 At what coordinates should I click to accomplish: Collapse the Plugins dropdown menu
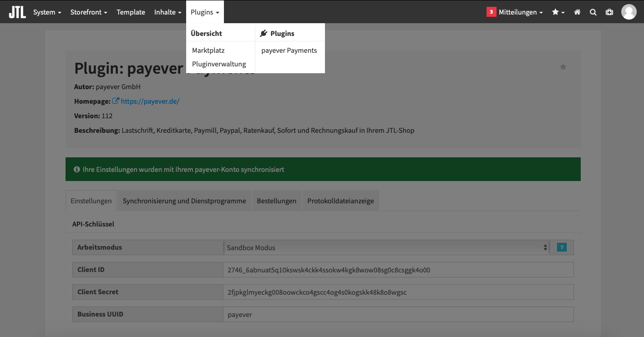pyautogui.click(x=205, y=12)
